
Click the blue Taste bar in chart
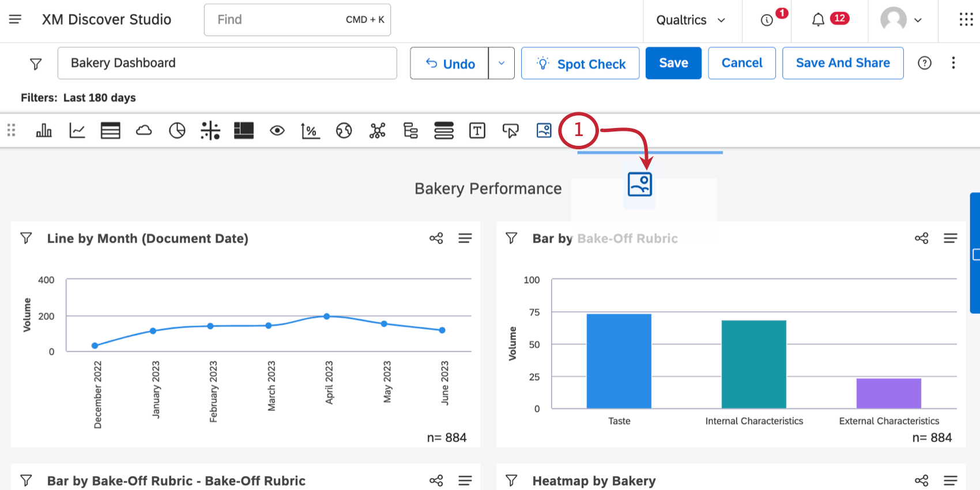tap(619, 361)
